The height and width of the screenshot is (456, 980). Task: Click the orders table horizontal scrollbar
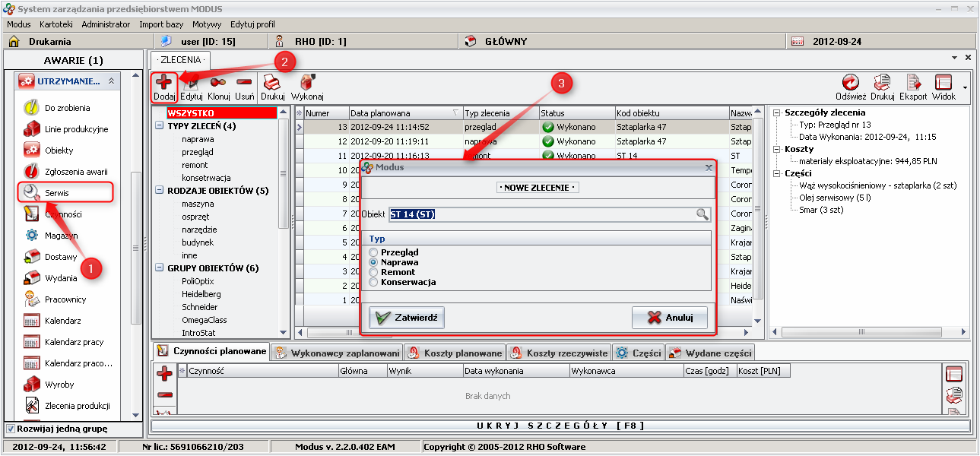tap(525, 332)
